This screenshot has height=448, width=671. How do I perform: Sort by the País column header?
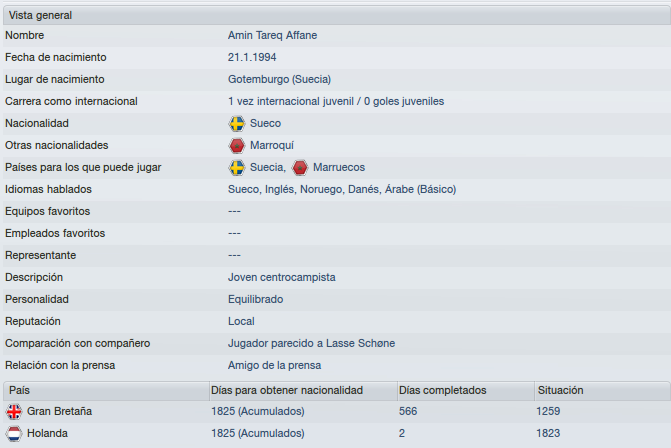pyautogui.click(x=106, y=391)
